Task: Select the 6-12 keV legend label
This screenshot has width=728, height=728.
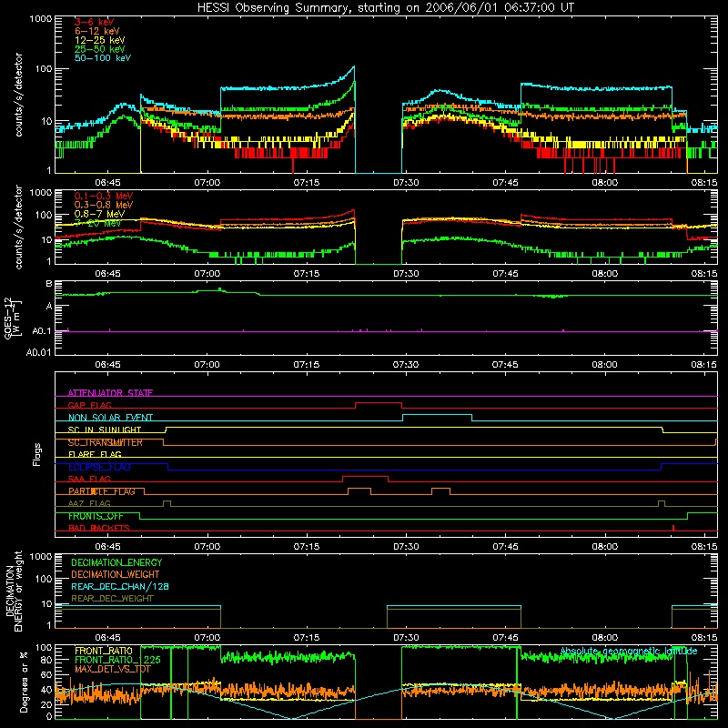Action: point(96,31)
